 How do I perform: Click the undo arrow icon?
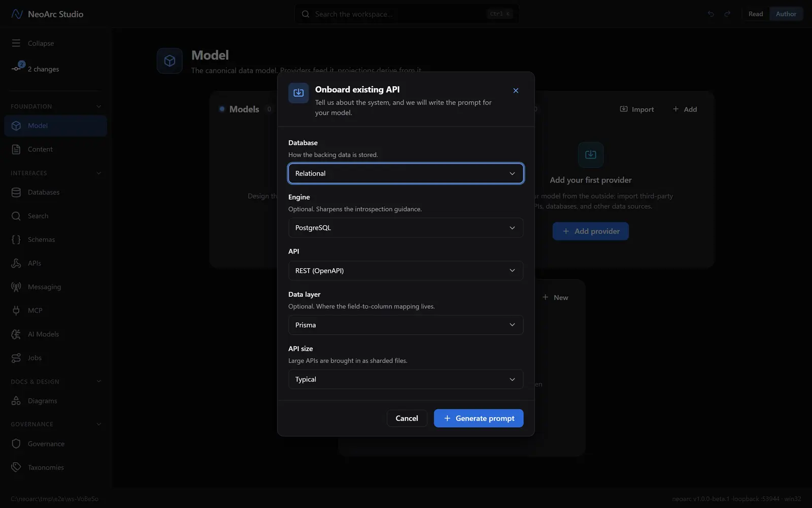pyautogui.click(x=711, y=14)
